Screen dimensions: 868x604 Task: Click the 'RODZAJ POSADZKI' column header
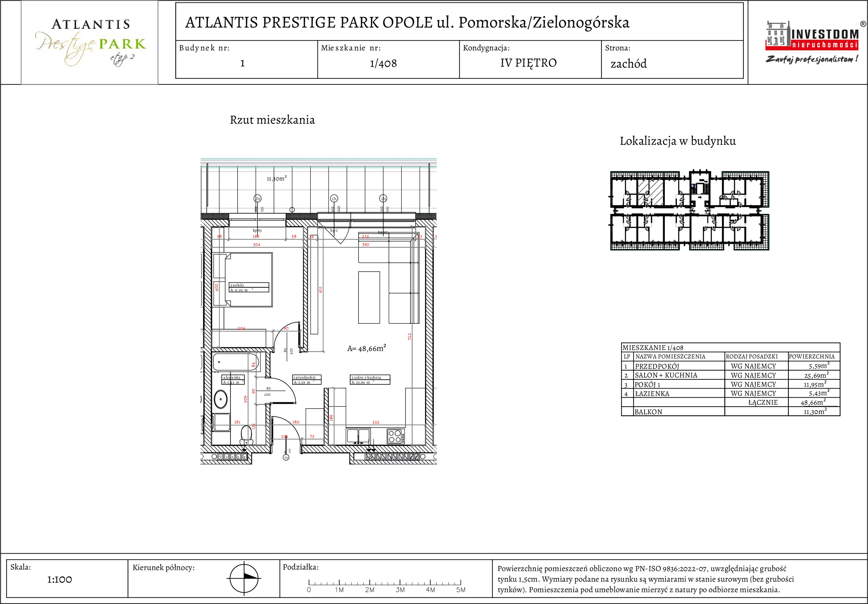751,356
